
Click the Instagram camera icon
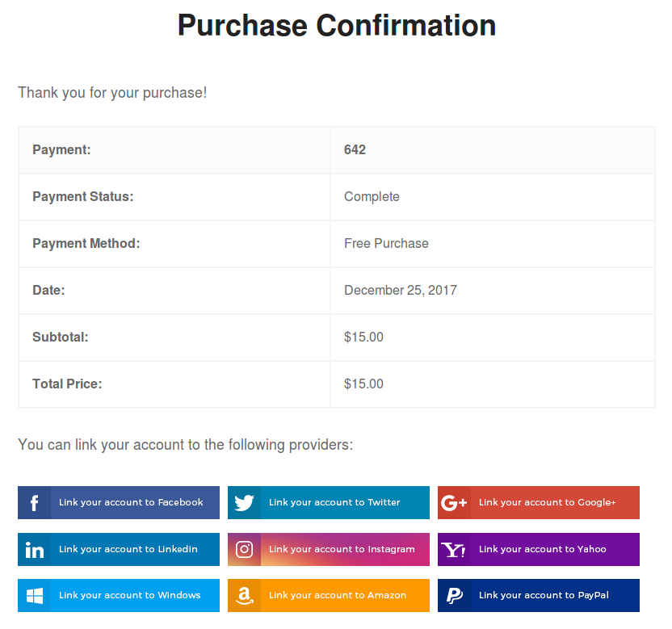pyautogui.click(x=244, y=550)
